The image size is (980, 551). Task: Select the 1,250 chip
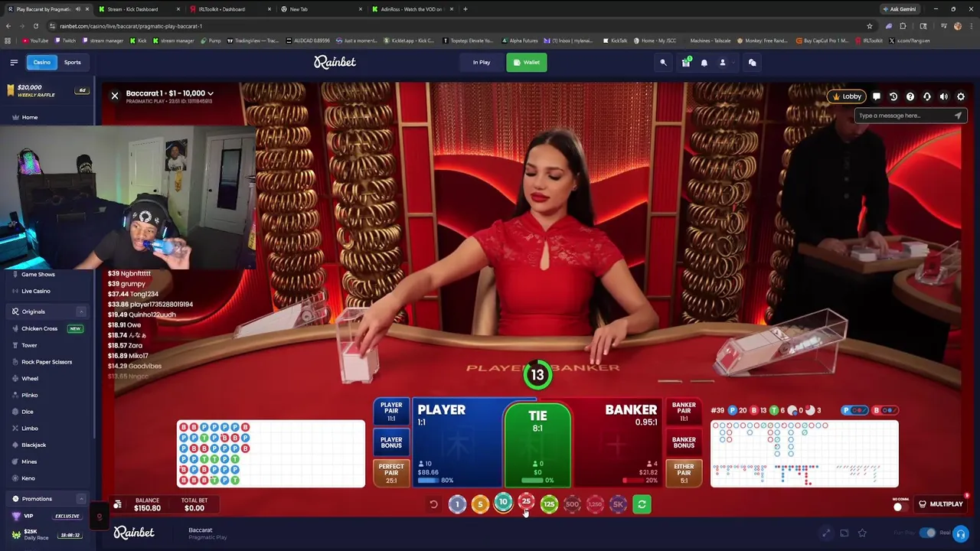tap(595, 504)
